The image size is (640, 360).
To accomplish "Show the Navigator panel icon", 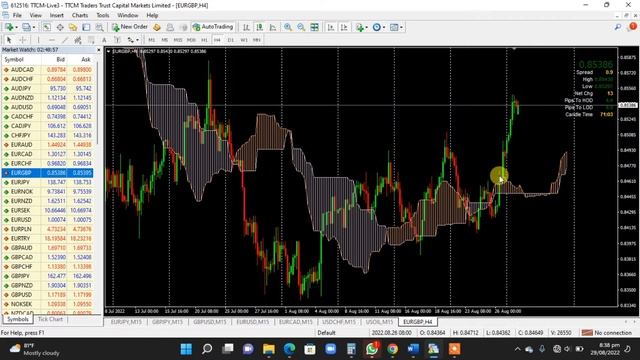I will [x=73, y=27].
